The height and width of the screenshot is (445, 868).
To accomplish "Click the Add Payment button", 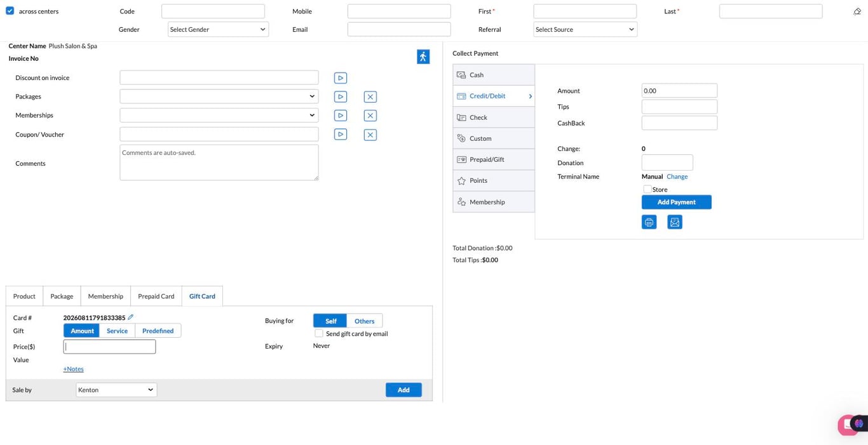I will point(676,202).
